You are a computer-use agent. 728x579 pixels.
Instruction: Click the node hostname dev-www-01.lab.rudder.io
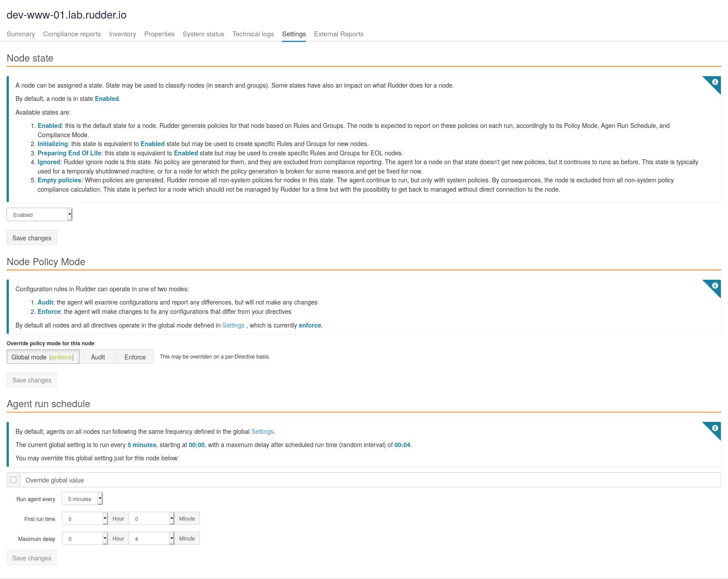(x=66, y=15)
